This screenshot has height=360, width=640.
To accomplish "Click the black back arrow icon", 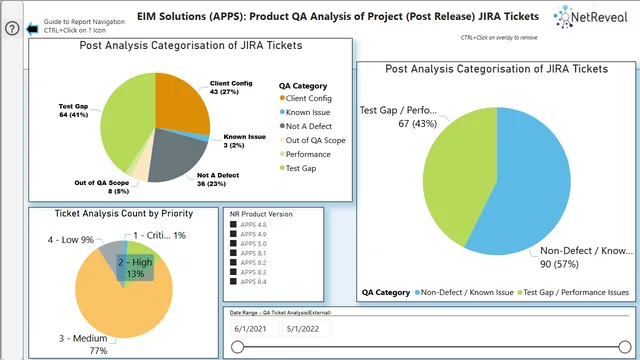I will click(x=32, y=29).
